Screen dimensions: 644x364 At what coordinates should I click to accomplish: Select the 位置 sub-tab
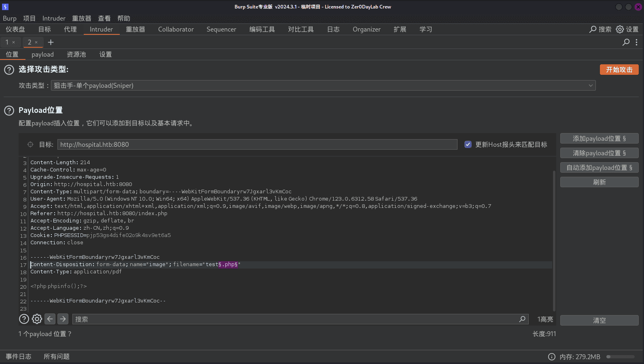coord(12,54)
